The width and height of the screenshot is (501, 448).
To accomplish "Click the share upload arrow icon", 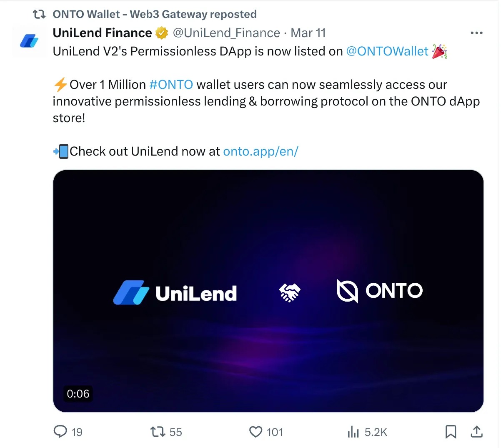I will point(476,431).
